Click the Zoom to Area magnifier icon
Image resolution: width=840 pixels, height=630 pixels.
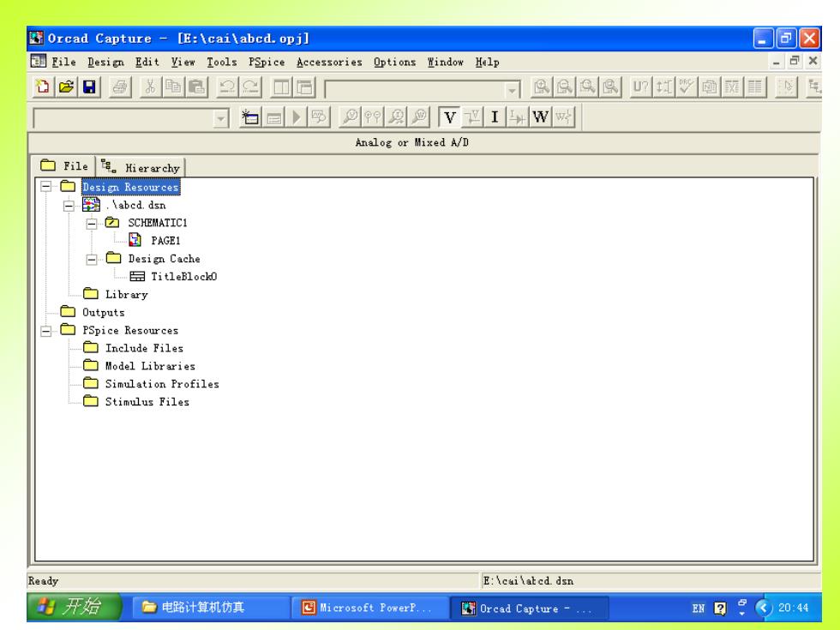[587, 87]
